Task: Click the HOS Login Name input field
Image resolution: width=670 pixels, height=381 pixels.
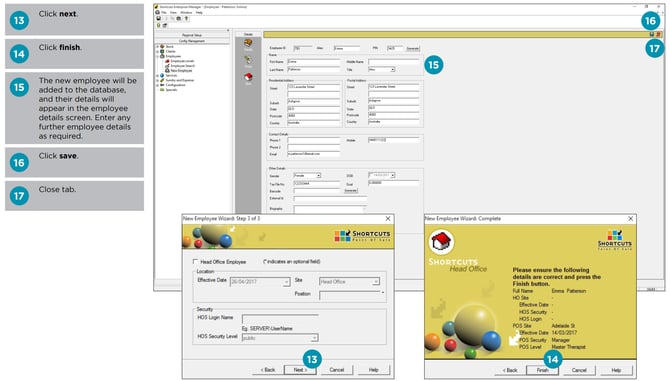Action: pos(280,318)
